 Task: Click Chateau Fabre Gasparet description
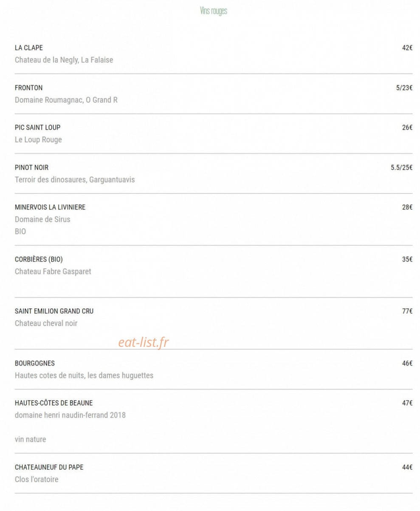(x=53, y=271)
